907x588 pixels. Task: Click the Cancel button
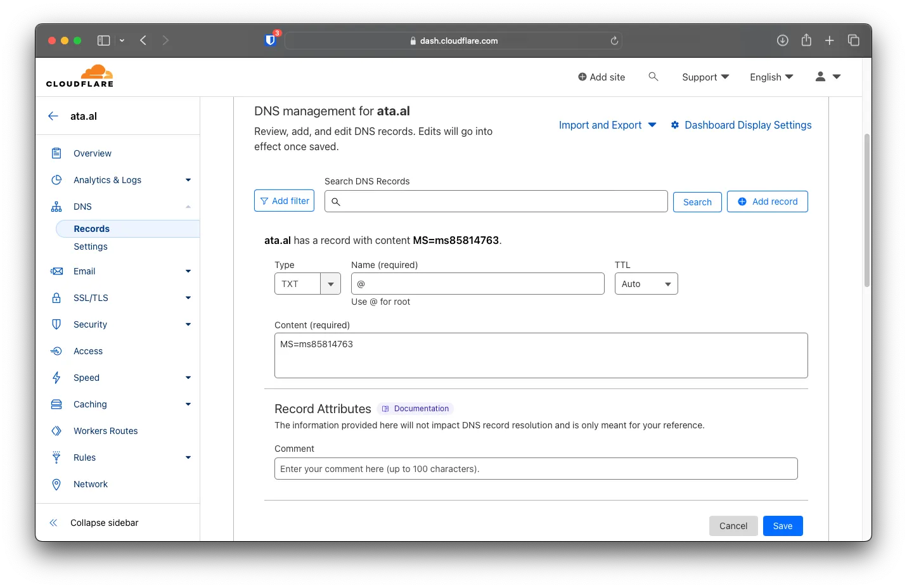733,526
